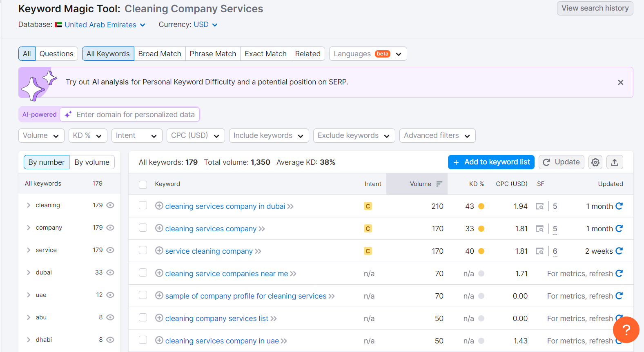Refresh metrics for 'cleaning services company' row
The width and height of the screenshot is (644, 352).
pos(619,228)
